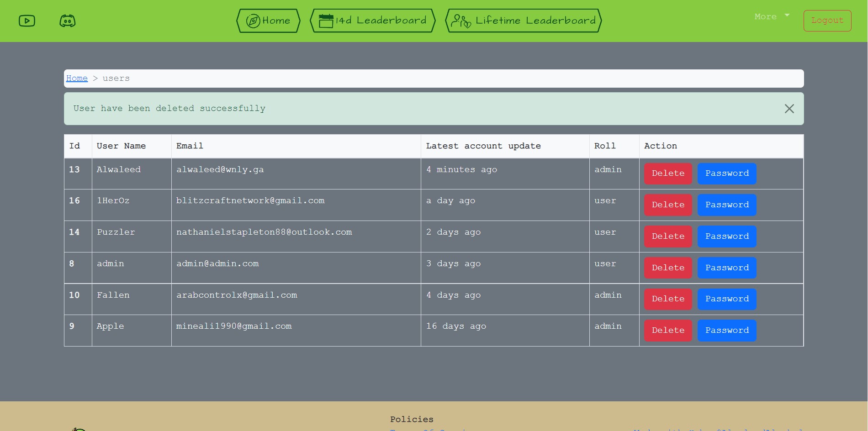The height and width of the screenshot is (431, 868).
Task: Click username 1HerOz
Action: 113,201
